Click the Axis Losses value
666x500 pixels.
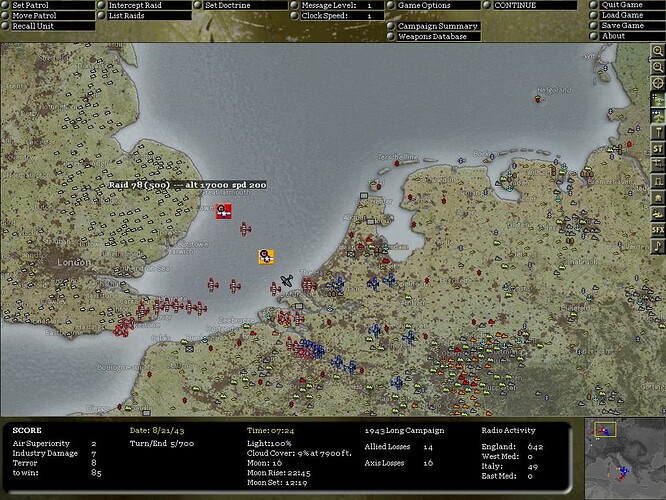428,463
